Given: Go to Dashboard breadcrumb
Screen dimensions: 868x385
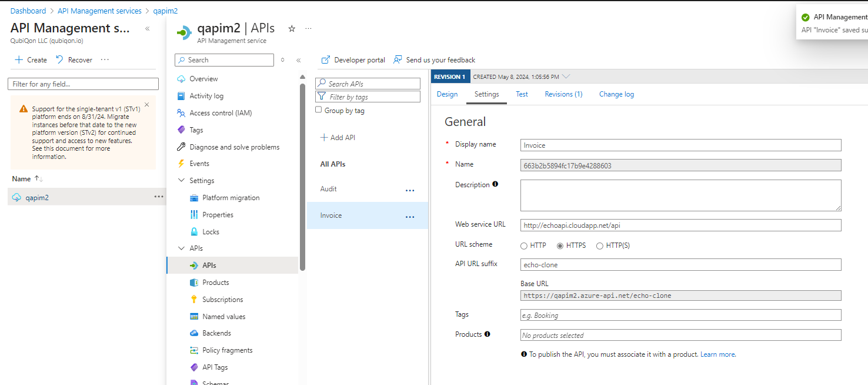Looking at the screenshot, I should (x=28, y=11).
